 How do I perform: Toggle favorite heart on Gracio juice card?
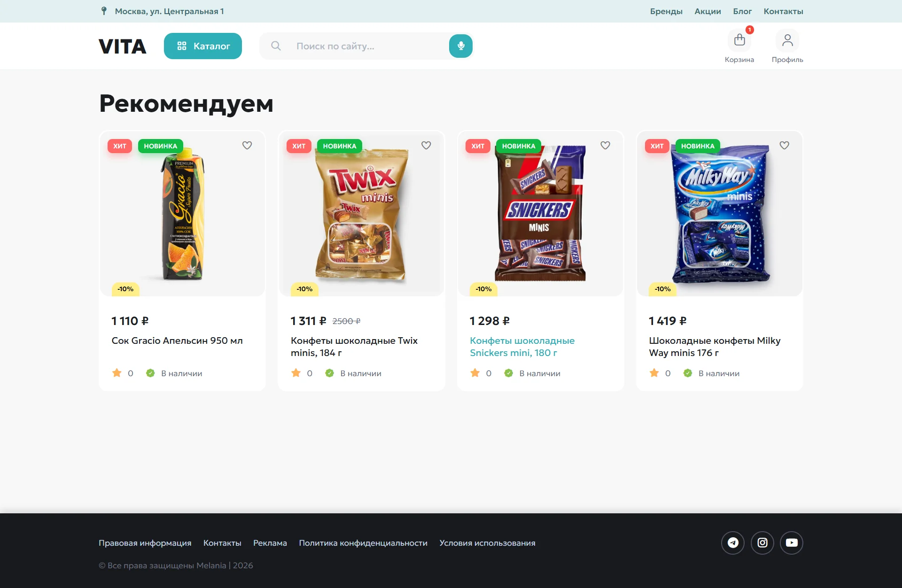point(247,146)
